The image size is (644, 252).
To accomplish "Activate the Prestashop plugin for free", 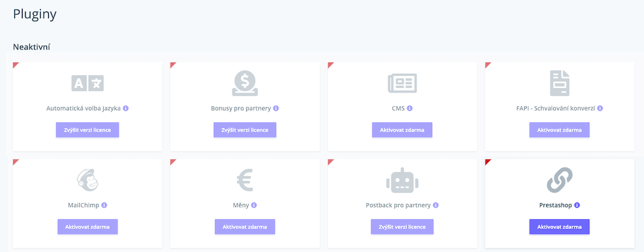I will 560,226.
